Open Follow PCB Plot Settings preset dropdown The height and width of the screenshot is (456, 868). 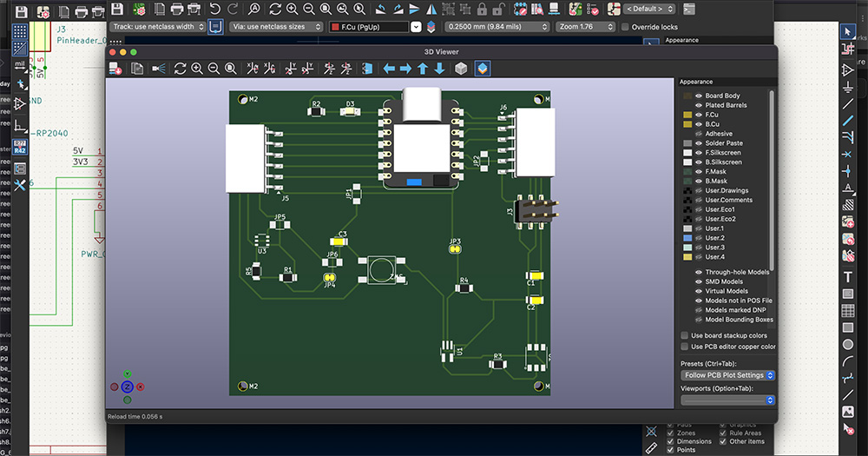[727, 375]
